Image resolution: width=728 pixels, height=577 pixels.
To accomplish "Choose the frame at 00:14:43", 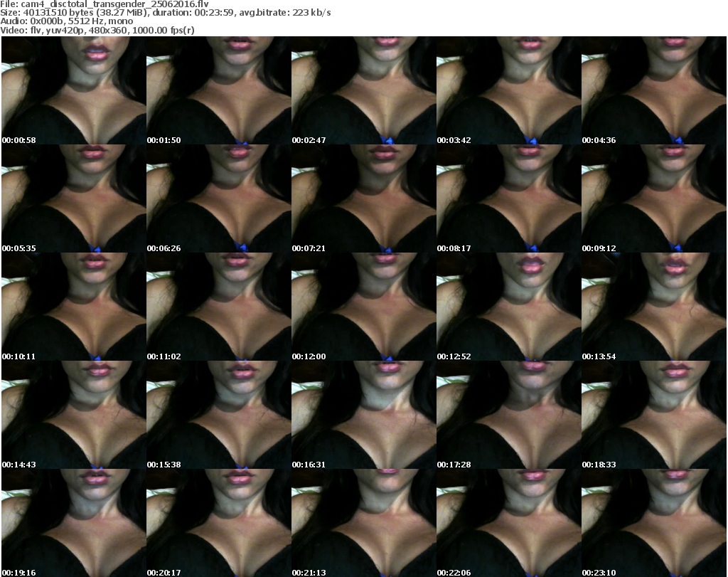I will click(74, 415).
